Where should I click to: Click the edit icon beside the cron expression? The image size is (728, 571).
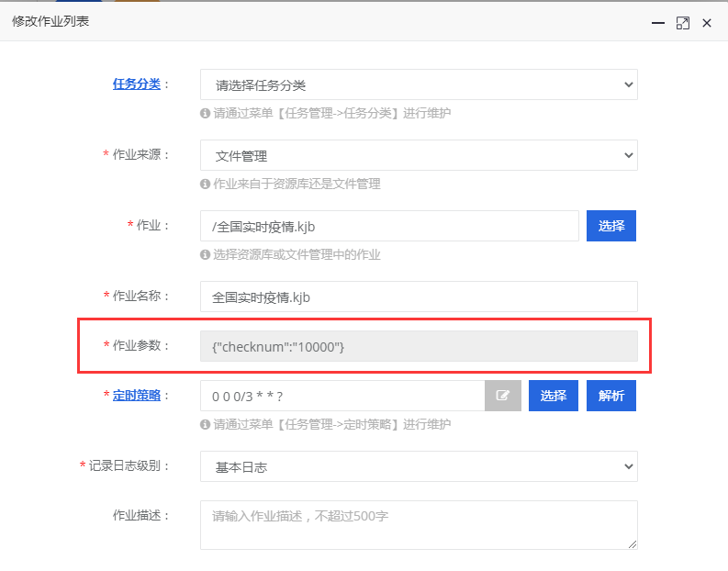coord(503,396)
